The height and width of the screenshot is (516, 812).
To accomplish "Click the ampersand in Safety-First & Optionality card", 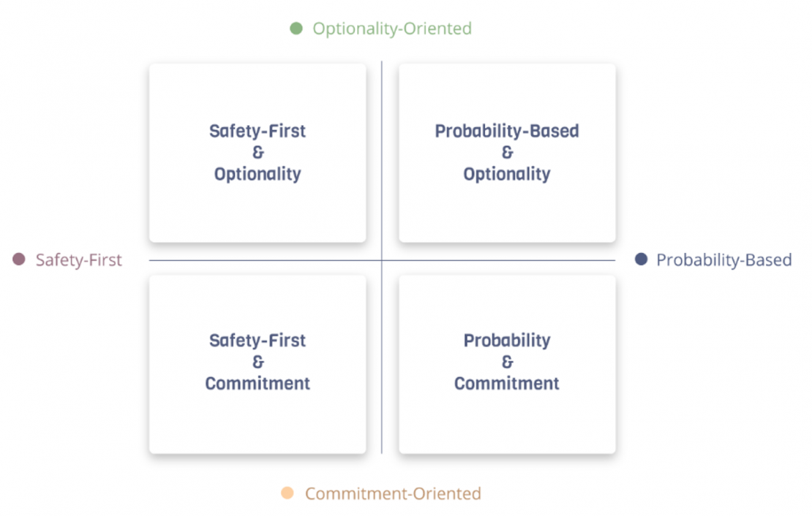I will pyautogui.click(x=257, y=153).
